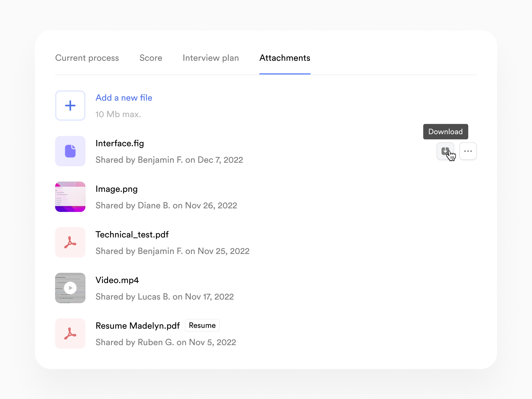Click the Video.mp4 file name
Viewport: 532px width, 399px height.
(x=117, y=280)
